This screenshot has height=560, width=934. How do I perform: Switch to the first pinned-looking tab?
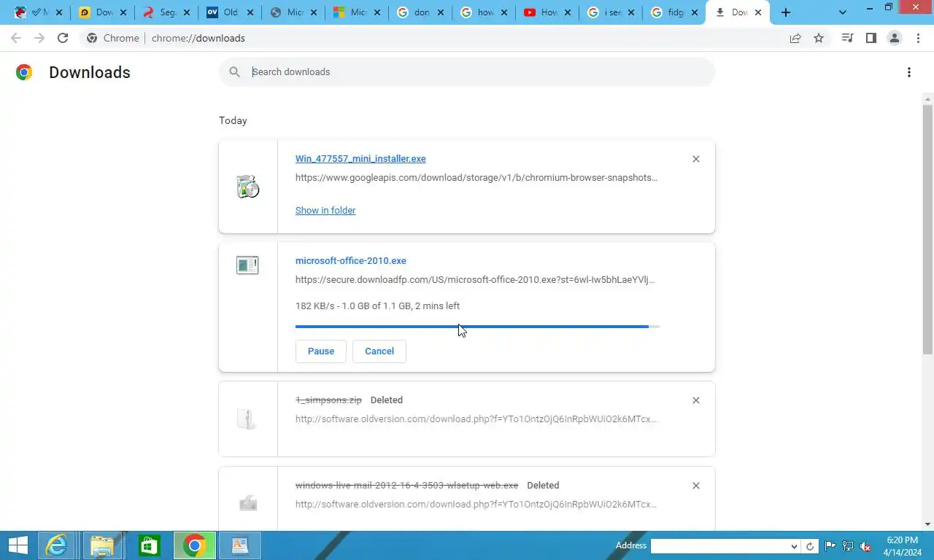coord(38,12)
